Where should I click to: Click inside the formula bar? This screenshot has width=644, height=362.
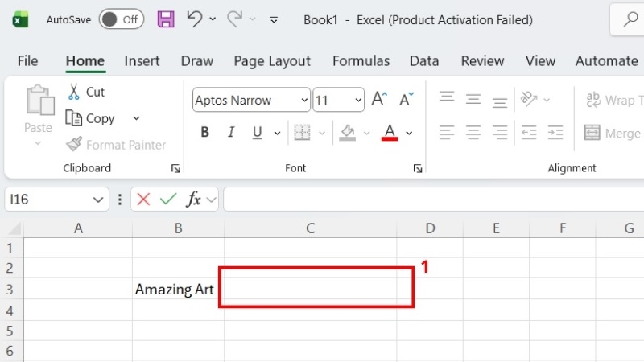coord(434,200)
